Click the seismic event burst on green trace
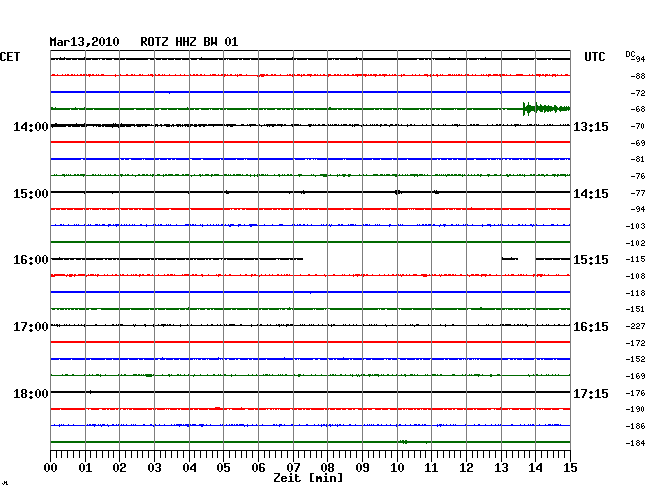650x494 pixels. coord(546,109)
